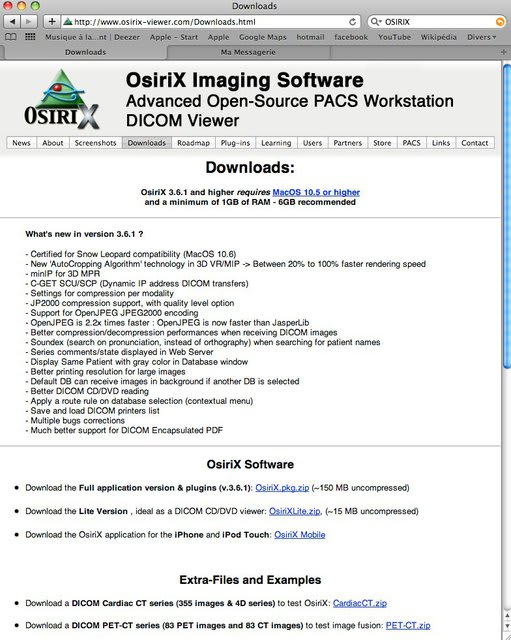Download OsiriX.pkg.zip full version
511x640 pixels.
click(x=282, y=488)
